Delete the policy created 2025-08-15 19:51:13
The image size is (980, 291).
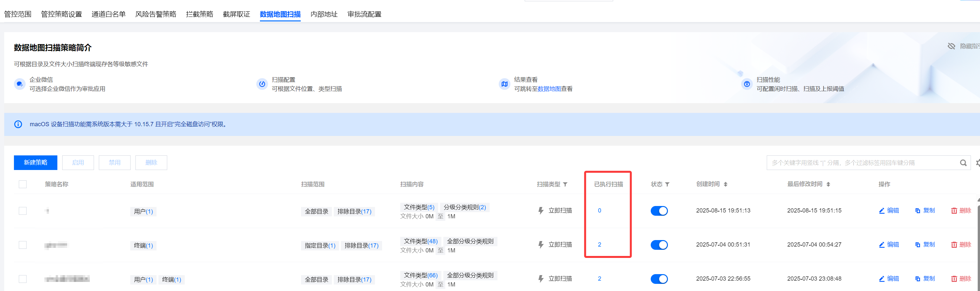[961, 211]
